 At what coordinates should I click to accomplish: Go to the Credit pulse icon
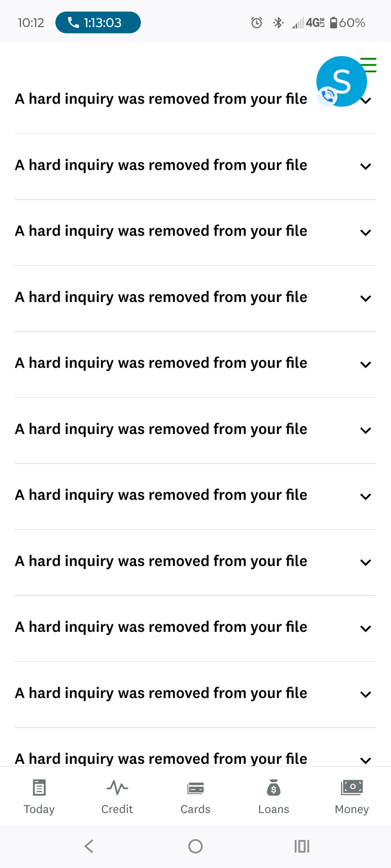[117, 788]
